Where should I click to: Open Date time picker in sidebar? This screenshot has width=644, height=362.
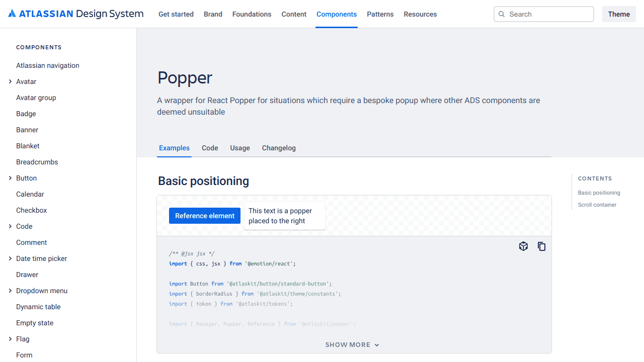(x=42, y=258)
